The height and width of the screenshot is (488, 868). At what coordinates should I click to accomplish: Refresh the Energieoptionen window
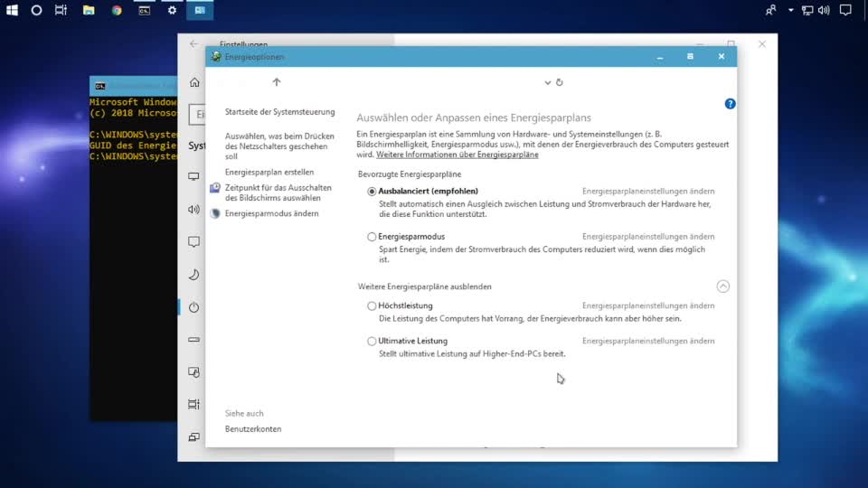(x=559, y=82)
